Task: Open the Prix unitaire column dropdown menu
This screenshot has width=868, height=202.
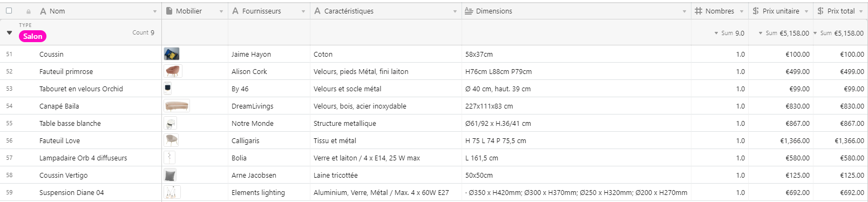Action: coord(806,11)
